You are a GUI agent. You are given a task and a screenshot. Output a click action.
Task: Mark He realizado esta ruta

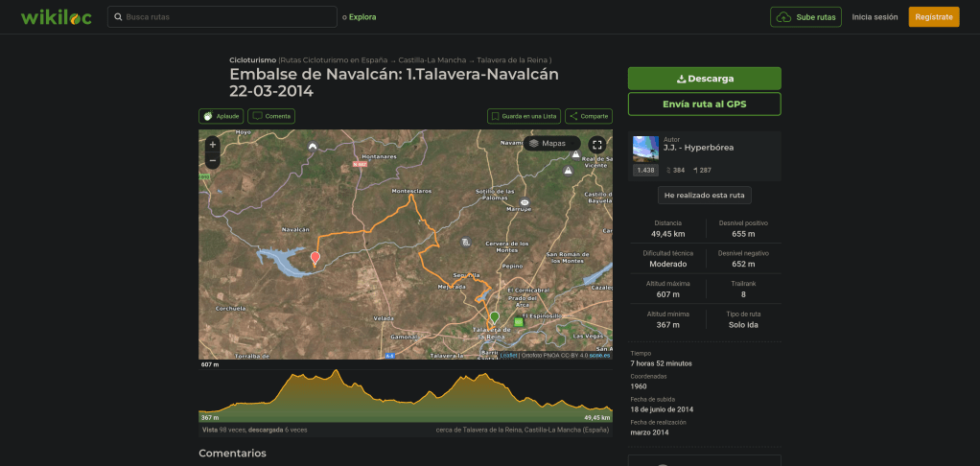[704, 195]
